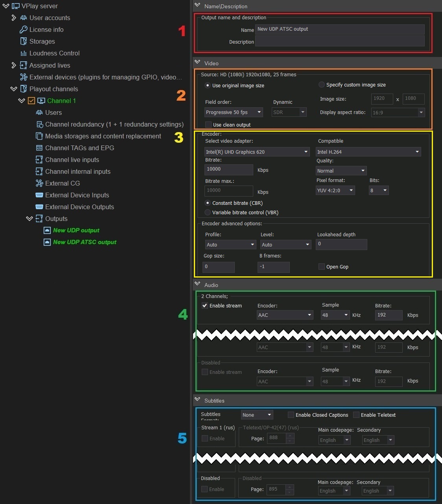The image size is (442, 504).
Task: Open the Subtitles Format None dropdown
Action: [x=257, y=415]
